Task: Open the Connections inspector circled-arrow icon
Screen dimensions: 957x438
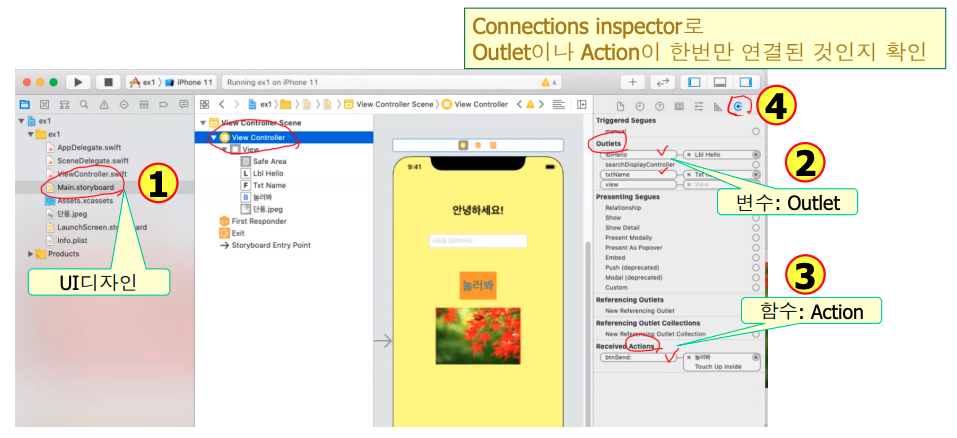Action: pos(739,106)
